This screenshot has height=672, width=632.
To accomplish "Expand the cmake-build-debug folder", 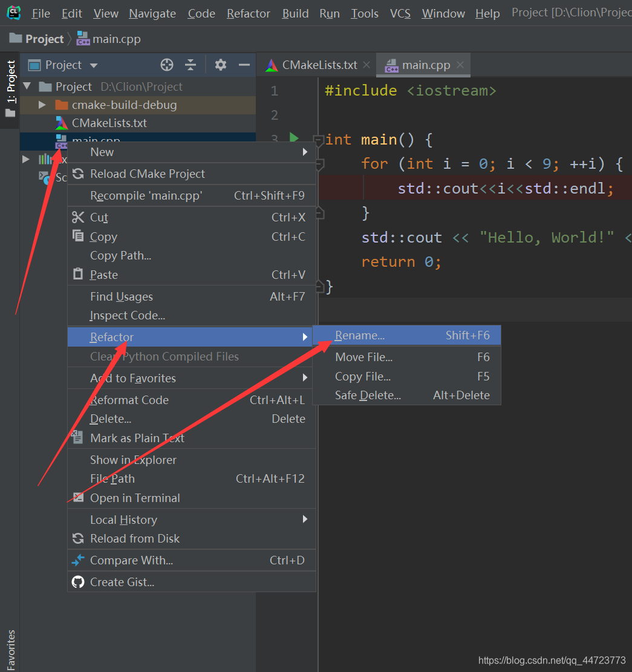I will [x=42, y=105].
